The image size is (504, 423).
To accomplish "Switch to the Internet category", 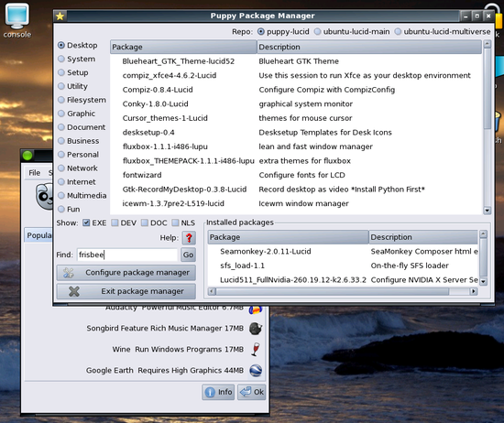I will point(77,182).
